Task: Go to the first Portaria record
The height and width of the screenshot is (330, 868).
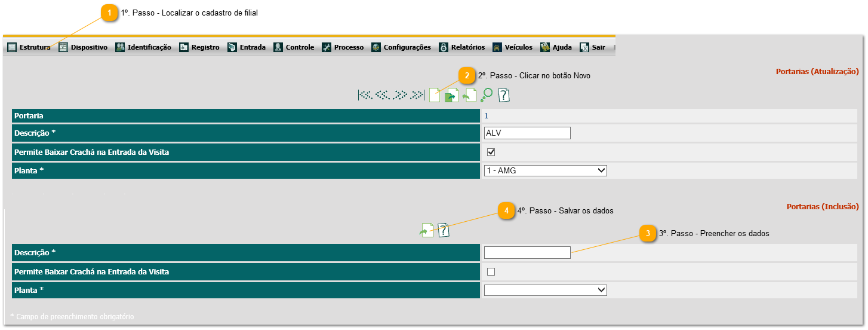Action: click(x=365, y=94)
